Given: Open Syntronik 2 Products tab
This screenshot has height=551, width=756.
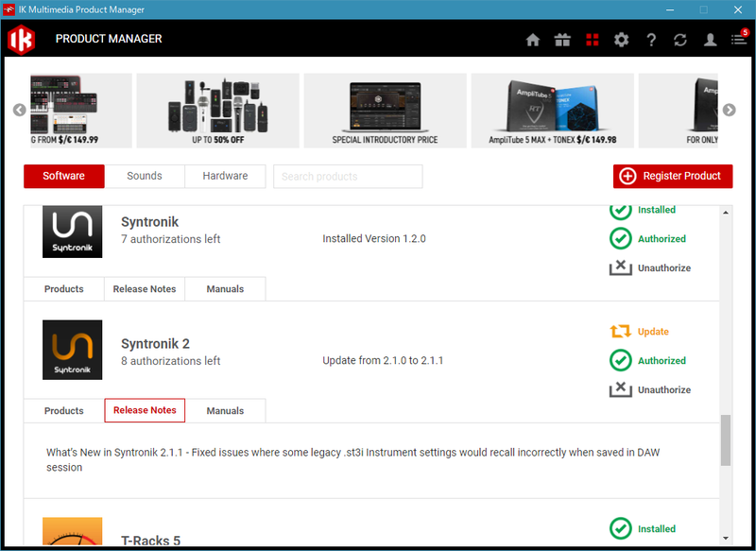Looking at the screenshot, I should pyautogui.click(x=63, y=411).
